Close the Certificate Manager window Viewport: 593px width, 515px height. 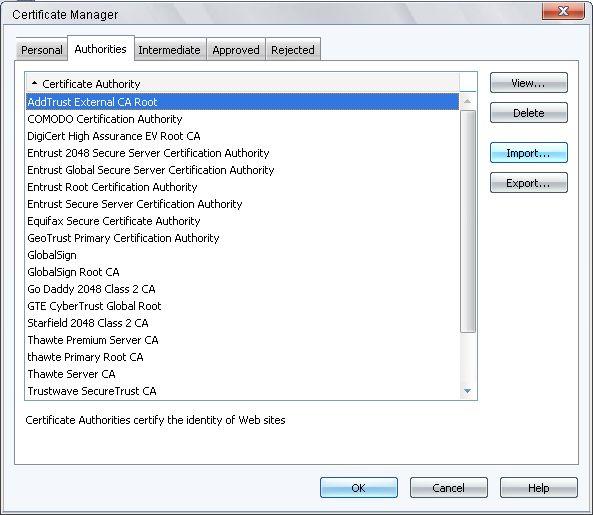(563, 11)
